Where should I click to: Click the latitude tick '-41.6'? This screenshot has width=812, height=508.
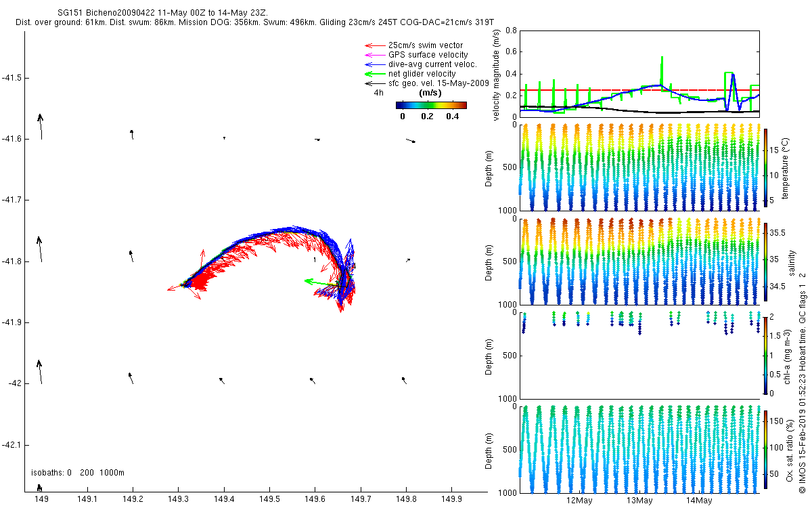coord(12,139)
